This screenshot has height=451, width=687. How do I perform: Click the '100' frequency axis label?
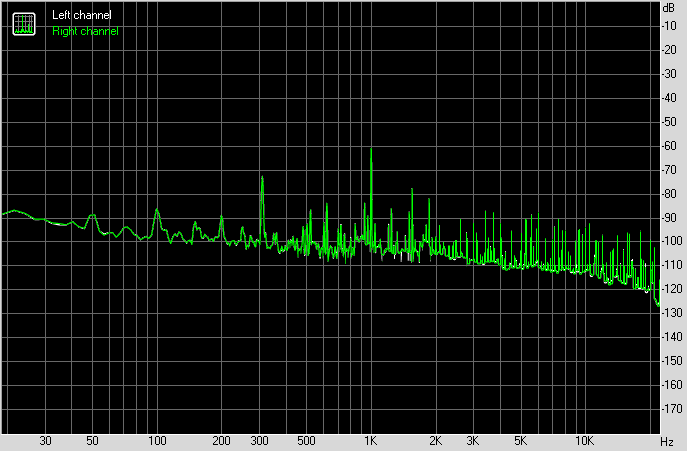[157, 441]
